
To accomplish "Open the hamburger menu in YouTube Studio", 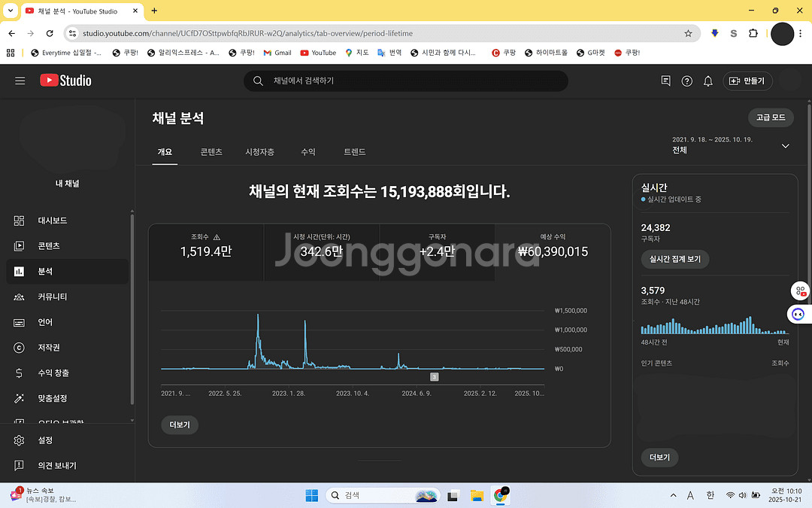I will (20, 81).
